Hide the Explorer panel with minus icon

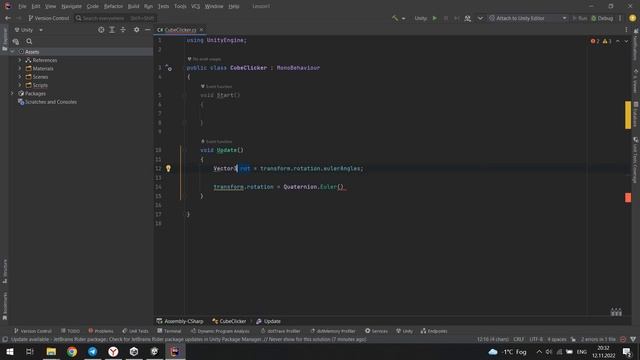click(x=148, y=30)
